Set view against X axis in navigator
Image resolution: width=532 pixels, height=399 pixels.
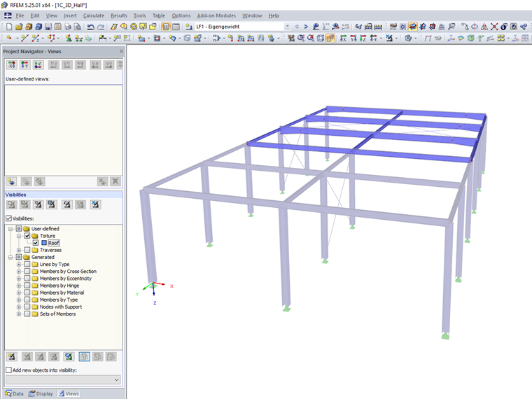tap(11, 65)
